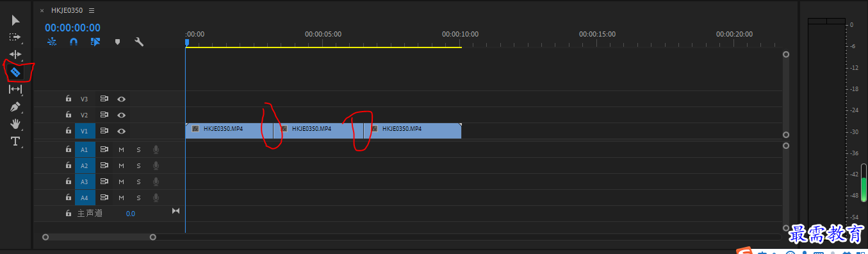Viewport: 868px width, 254px height.
Task: Toggle lock on track V3
Action: tap(68, 99)
